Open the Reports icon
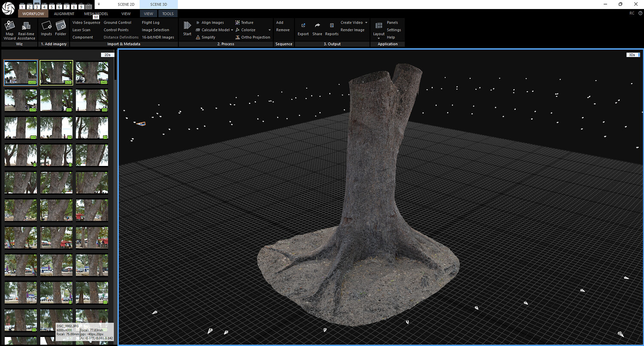 331,26
